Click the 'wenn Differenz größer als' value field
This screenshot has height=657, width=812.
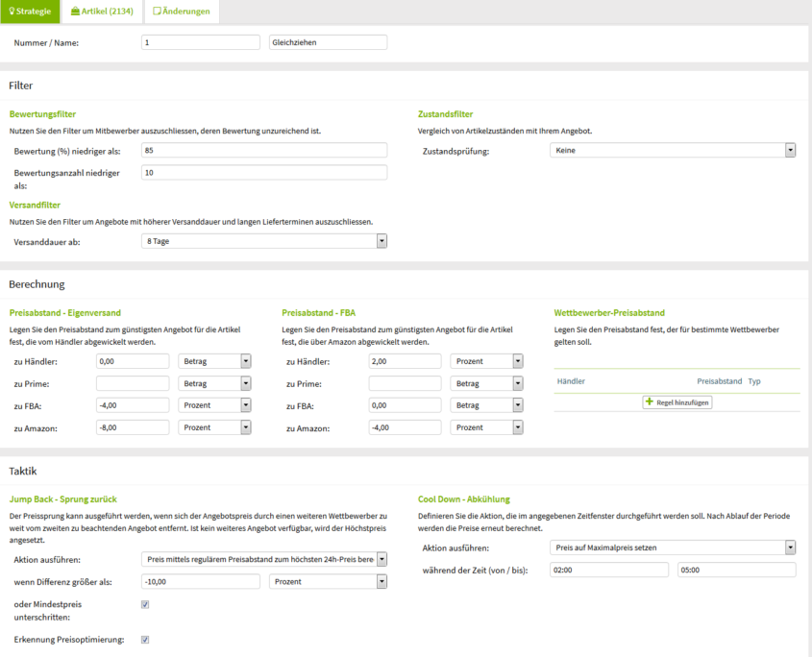point(201,582)
